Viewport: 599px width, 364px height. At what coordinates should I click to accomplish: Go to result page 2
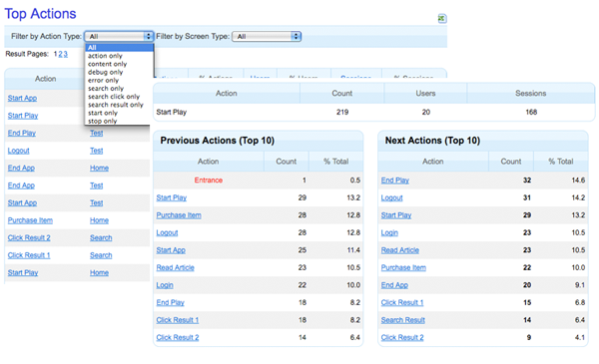(60, 54)
